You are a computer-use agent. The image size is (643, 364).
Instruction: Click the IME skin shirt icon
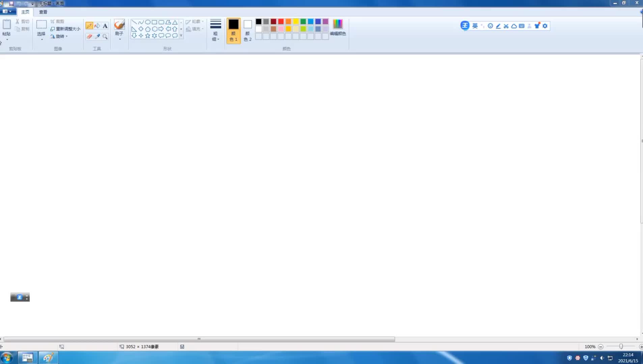click(x=537, y=26)
